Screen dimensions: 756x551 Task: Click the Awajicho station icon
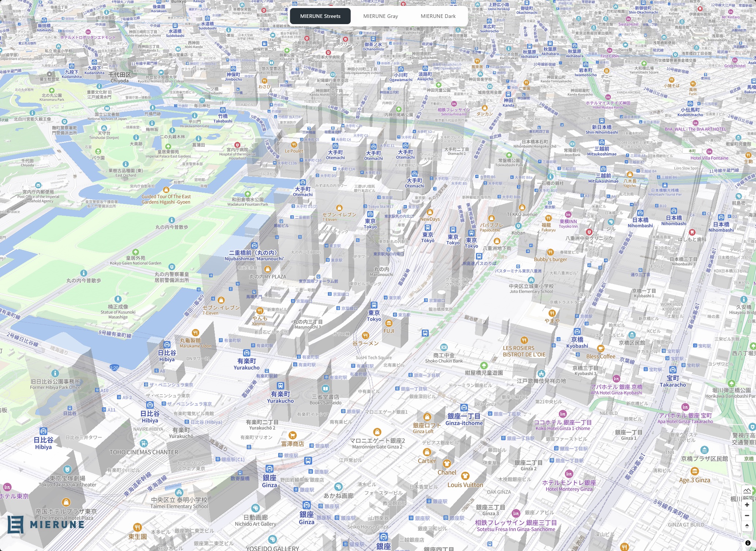(x=425, y=68)
